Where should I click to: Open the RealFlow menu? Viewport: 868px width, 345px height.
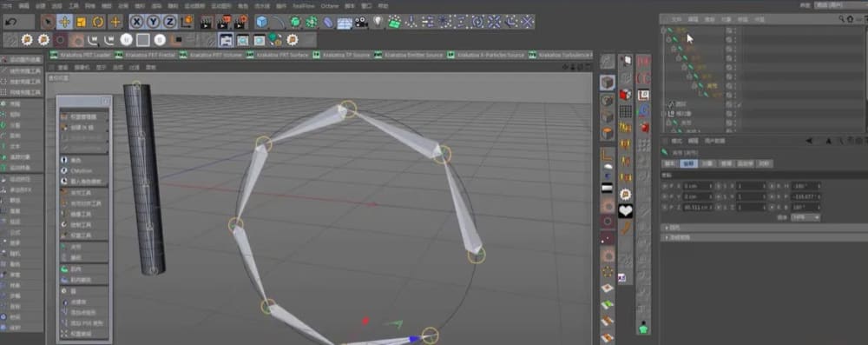pyautogui.click(x=303, y=5)
